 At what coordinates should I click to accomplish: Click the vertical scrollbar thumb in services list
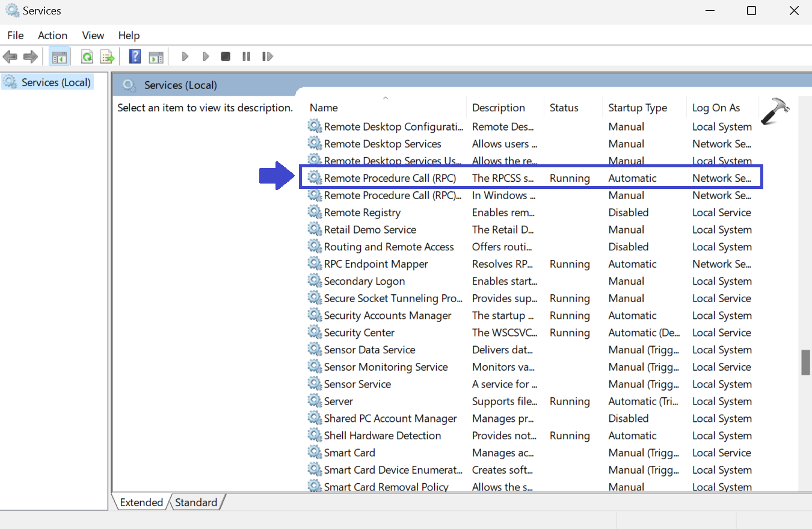pos(805,362)
